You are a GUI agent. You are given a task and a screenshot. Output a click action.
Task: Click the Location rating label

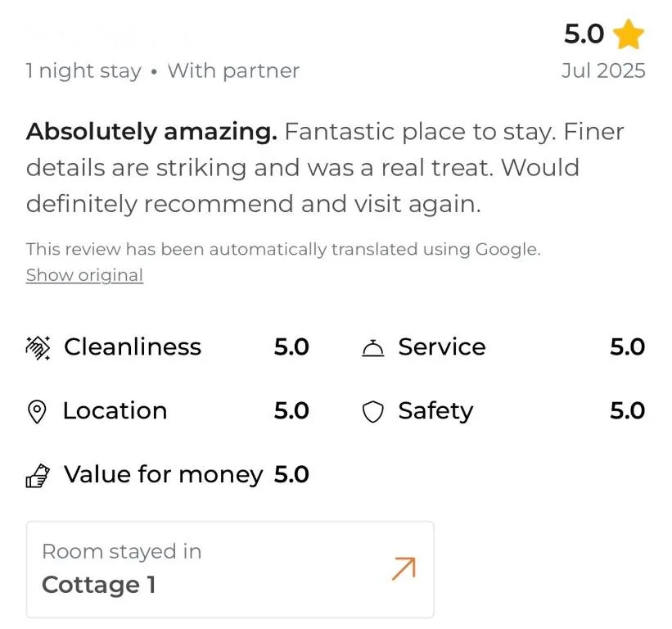[115, 411]
